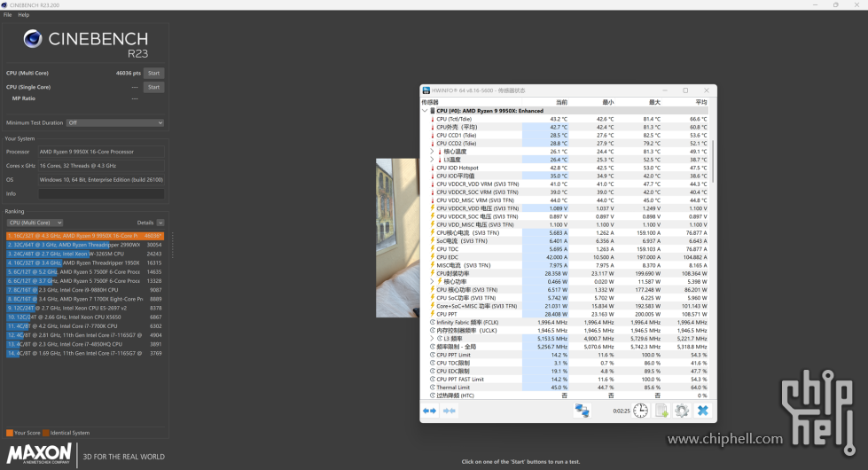The image size is (868, 470).
Task: Select ranking row Threadripper 1950X 16315
Action: 85,263
